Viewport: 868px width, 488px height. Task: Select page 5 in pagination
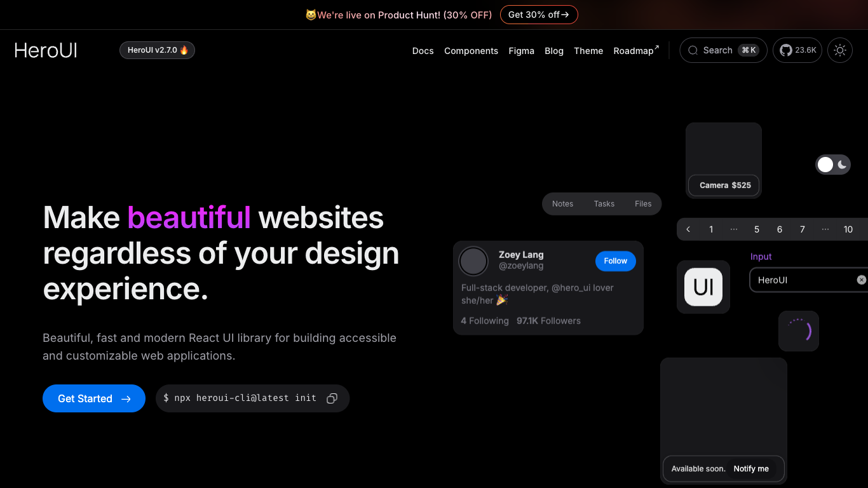tap(757, 229)
